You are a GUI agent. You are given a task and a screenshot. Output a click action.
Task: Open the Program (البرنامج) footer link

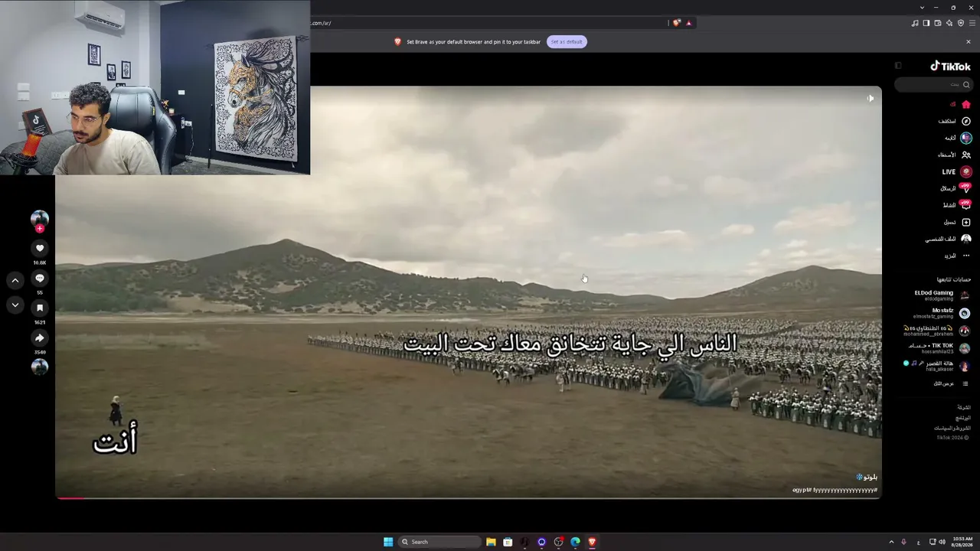click(x=963, y=417)
